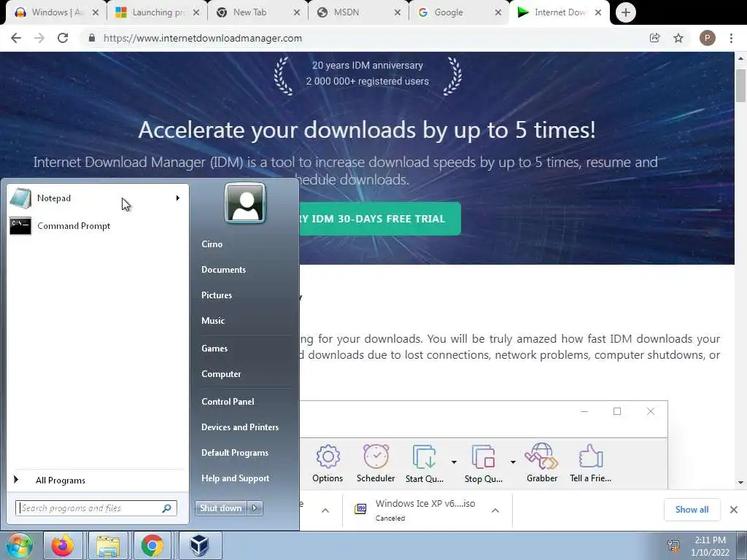Close the Google tab
Screen dimensions: 747x560
click(x=498, y=13)
